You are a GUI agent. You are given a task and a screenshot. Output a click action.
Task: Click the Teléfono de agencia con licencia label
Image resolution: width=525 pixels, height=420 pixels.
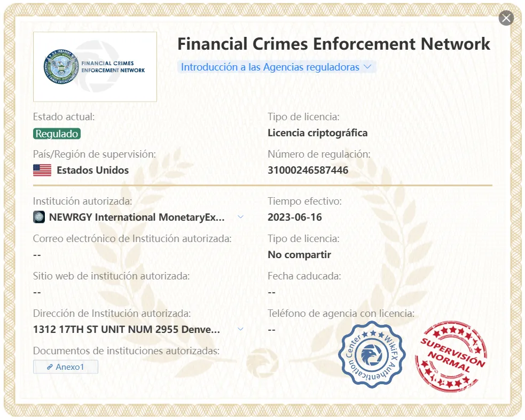point(341,314)
